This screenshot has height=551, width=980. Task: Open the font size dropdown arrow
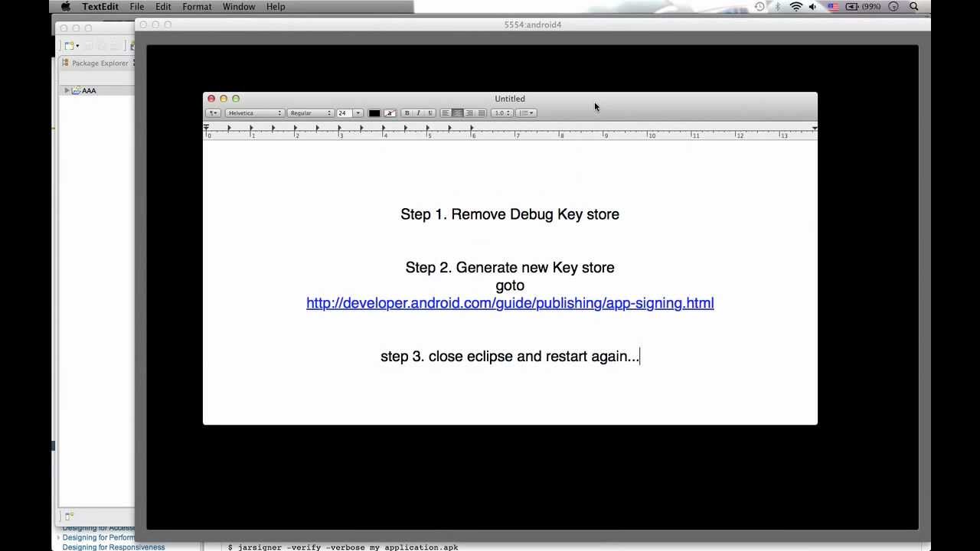pos(358,113)
